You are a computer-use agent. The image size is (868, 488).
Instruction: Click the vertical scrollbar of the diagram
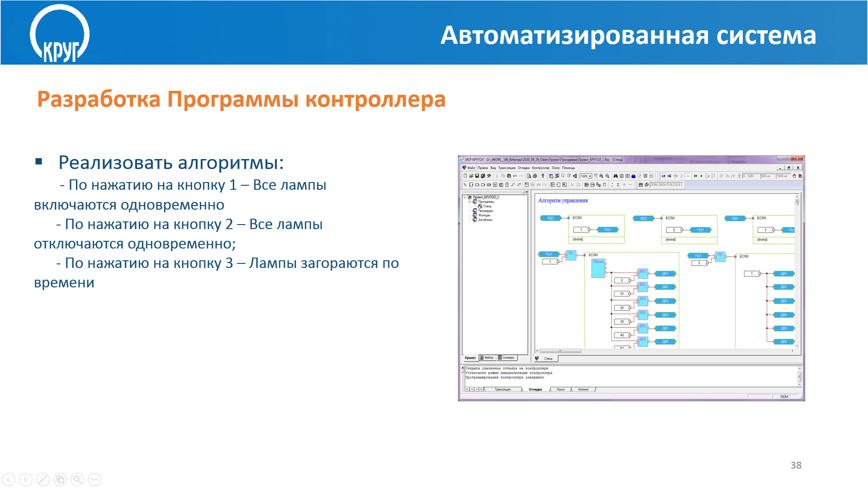797,271
